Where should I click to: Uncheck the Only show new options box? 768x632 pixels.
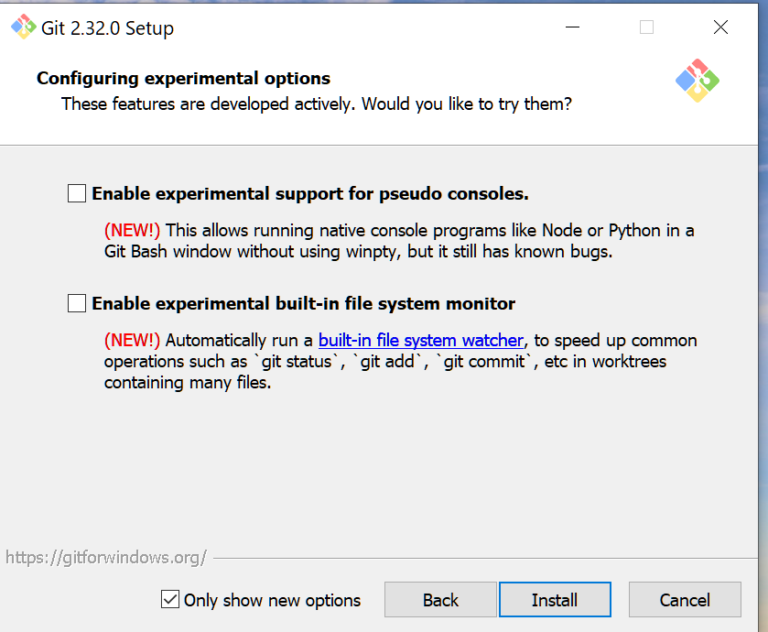click(170, 600)
